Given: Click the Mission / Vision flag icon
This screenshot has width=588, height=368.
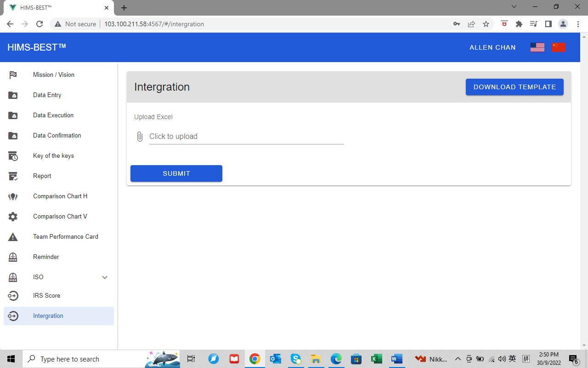Looking at the screenshot, I should click(x=13, y=75).
